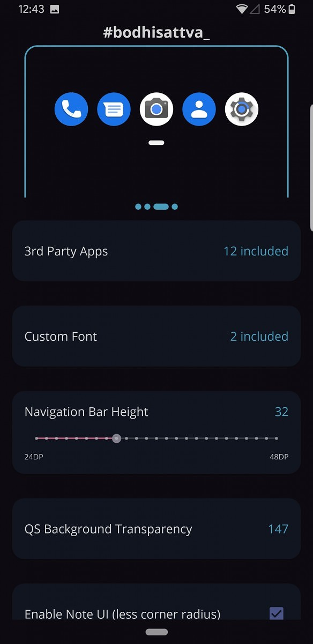Tap the Contacts person icon
The image size is (313, 644).
tap(199, 109)
